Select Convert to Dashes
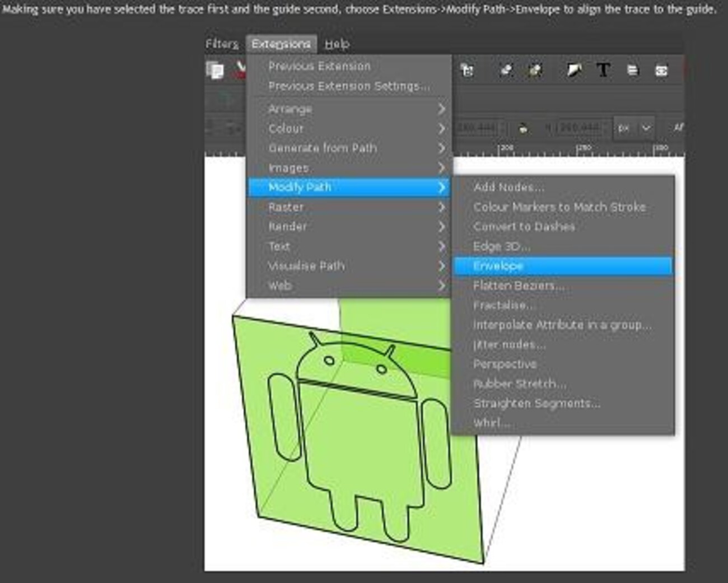This screenshot has width=728, height=583. (563, 226)
